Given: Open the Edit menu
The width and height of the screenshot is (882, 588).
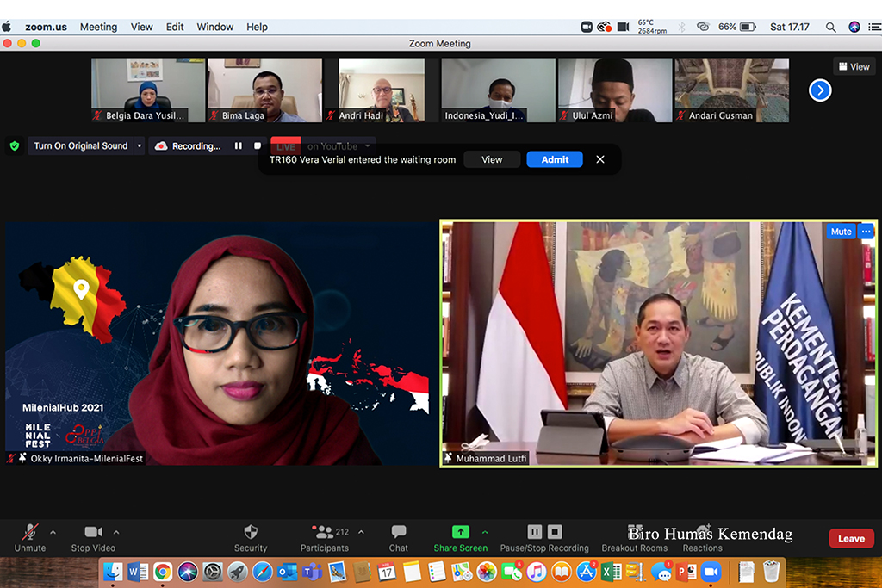Looking at the screenshot, I should pos(175,27).
